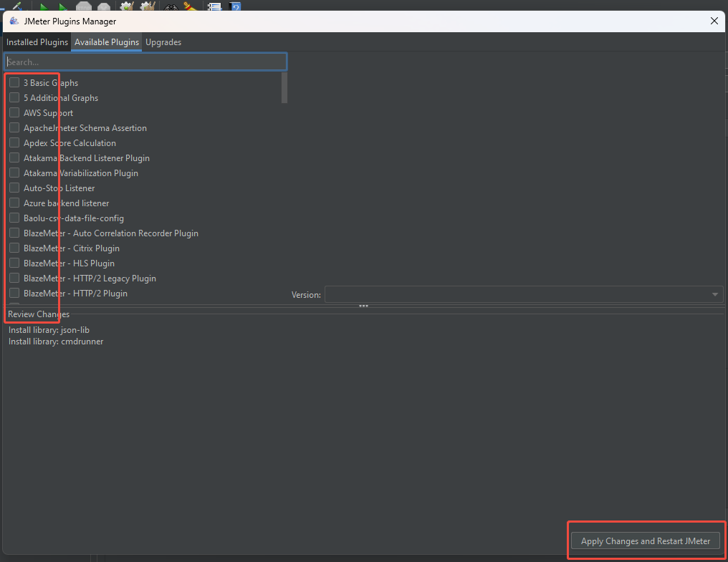Viewport: 728px width, 562px height.
Task: Switch to the Installed Plugins tab
Action: [x=37, y=42]
